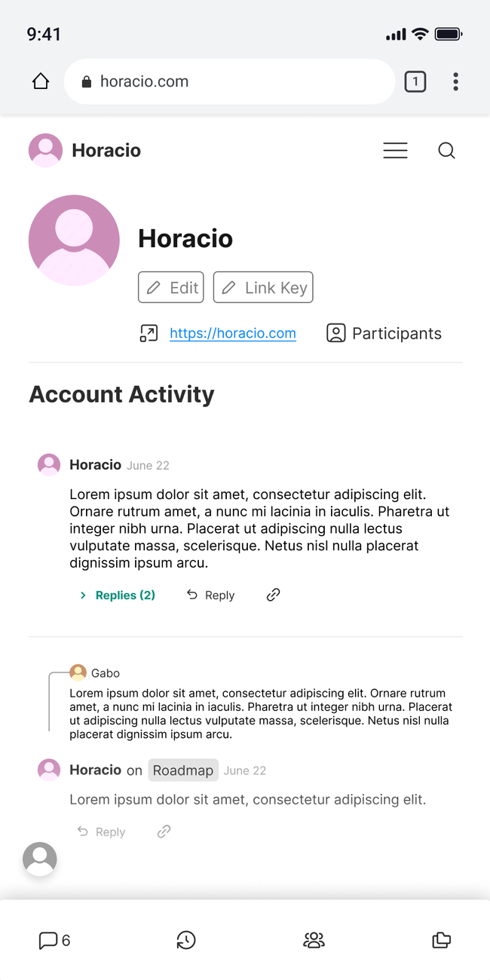Open the browser tab switcher
490x980 pixels.
tap(415, 81)
